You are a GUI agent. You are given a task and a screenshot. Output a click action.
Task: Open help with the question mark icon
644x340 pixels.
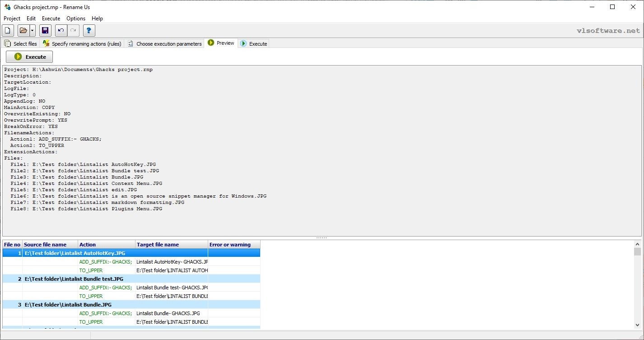click(x=89, y=31)
